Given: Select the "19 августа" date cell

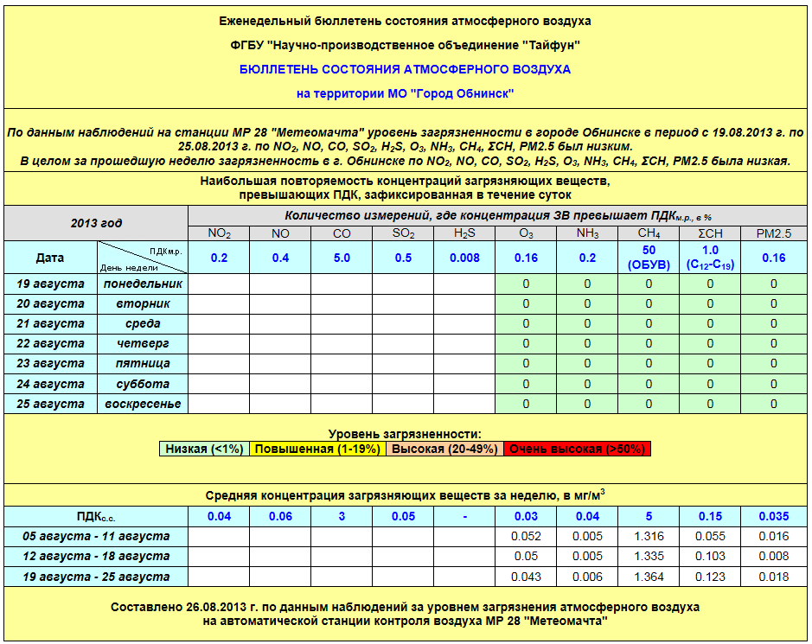Looking at the screenshot, I should [50, 284].
